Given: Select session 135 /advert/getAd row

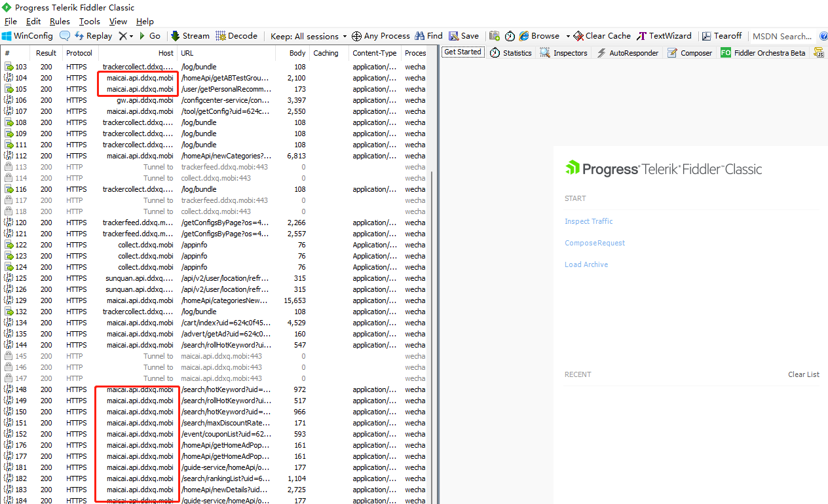Looking at the screenshot, I should 214,334.
